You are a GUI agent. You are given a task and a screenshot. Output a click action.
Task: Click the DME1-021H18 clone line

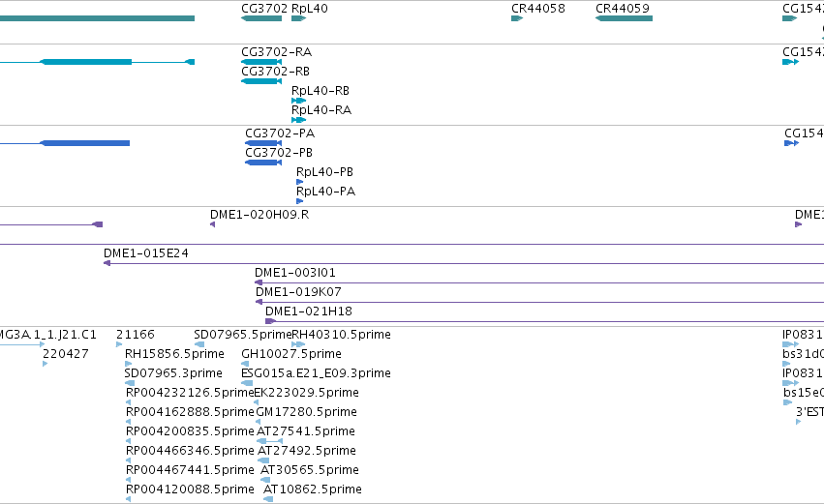pyautogui.click(x=544, y=322)
